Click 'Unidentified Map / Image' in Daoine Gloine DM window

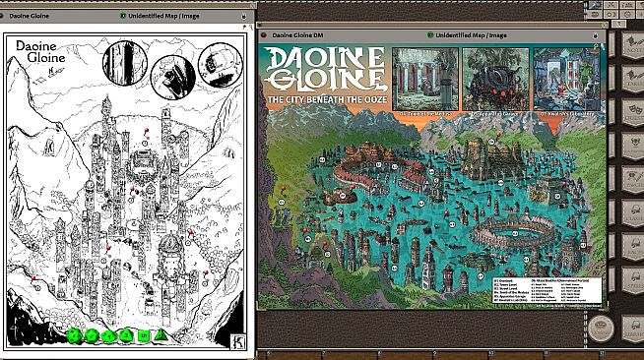471,35
